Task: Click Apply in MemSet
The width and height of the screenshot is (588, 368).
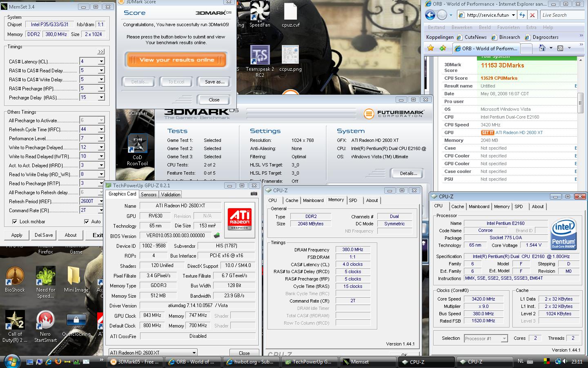Action: [x=17, y=235]
